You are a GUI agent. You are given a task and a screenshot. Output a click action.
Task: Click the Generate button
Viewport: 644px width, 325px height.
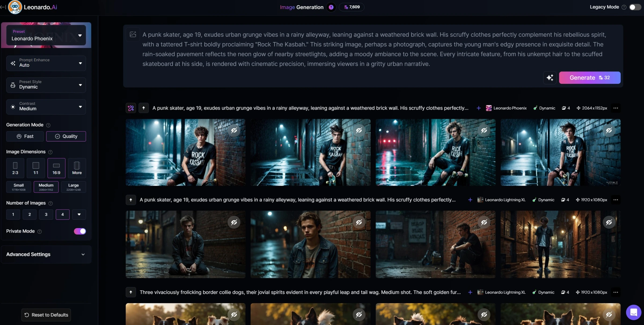[590, 78]
